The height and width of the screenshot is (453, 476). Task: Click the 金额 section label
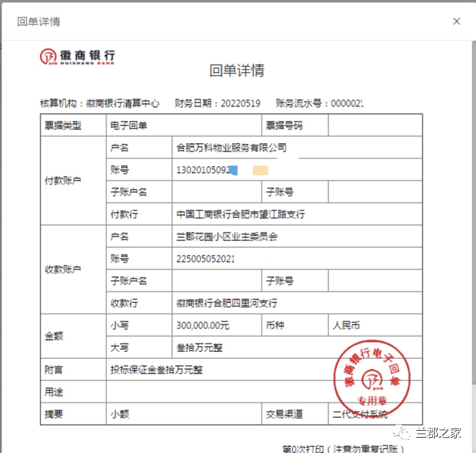[54, 336]
